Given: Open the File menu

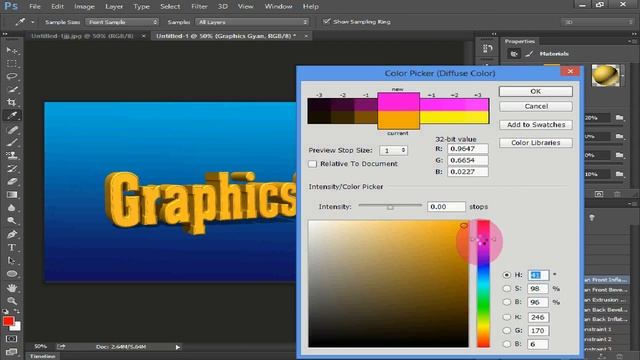Looking at the screenshot, I should (35, 7).
